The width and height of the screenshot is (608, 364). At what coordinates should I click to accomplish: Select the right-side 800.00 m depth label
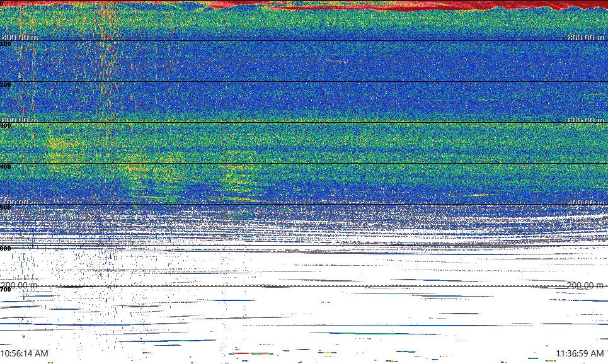click(x=586, y=37)
